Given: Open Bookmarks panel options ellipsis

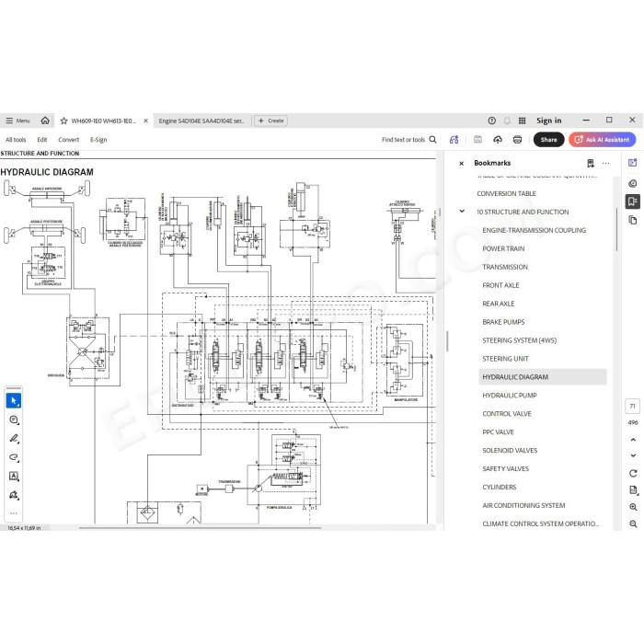Looking at the screenshot, I should pyautogui.click(x=605, y=164).
